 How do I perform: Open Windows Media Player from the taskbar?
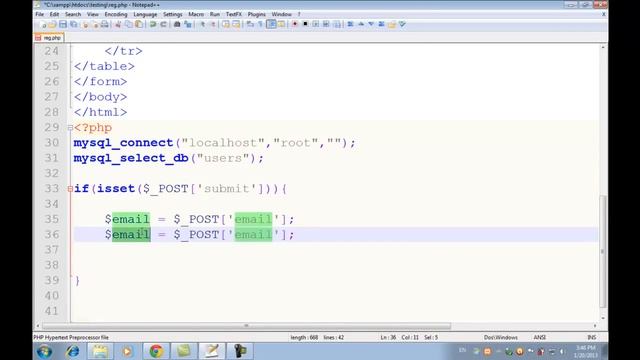click(127, 351)
